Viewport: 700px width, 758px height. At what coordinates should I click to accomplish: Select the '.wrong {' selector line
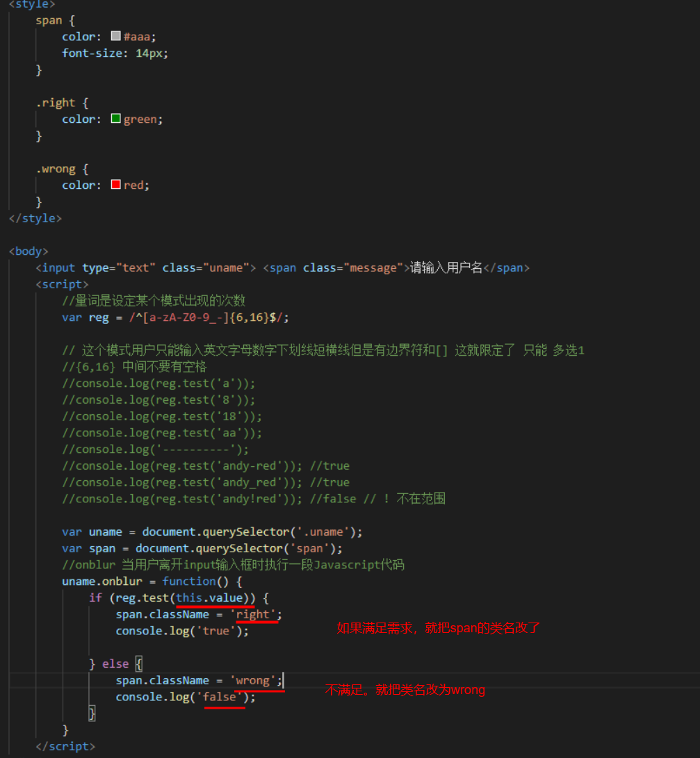[62, 169]
